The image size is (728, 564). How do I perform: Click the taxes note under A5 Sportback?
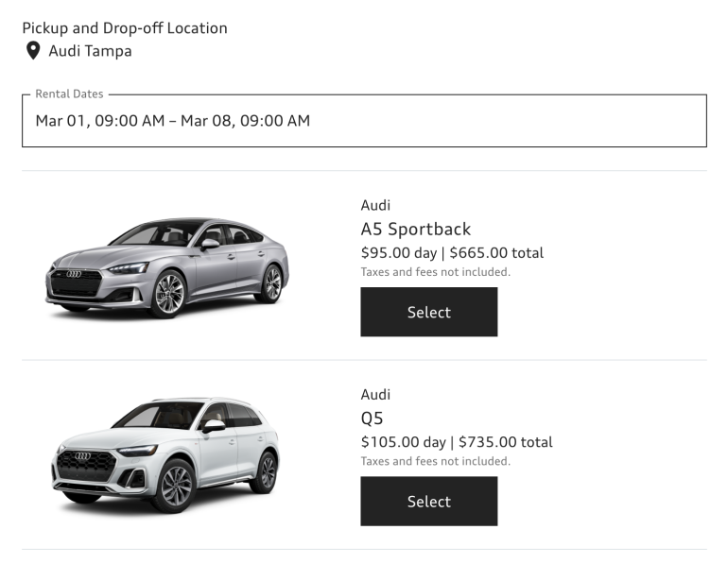click(x=435, y=272)
